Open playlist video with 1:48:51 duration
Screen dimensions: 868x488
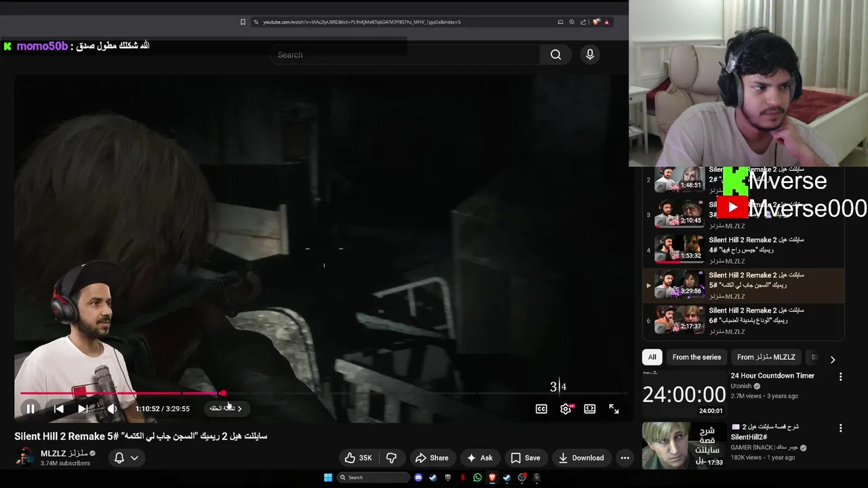click(679, 180)
